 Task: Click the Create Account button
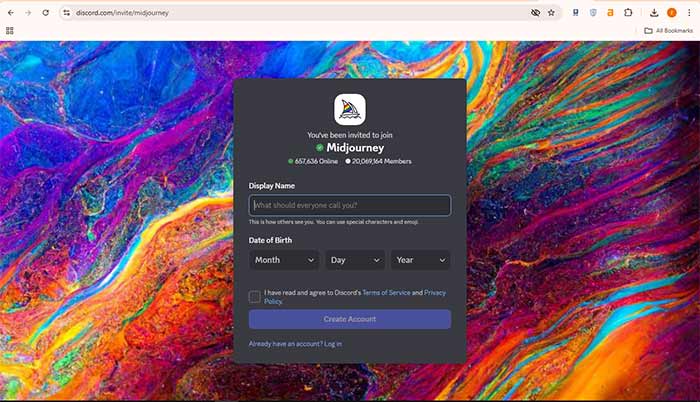tap(350, 319)
